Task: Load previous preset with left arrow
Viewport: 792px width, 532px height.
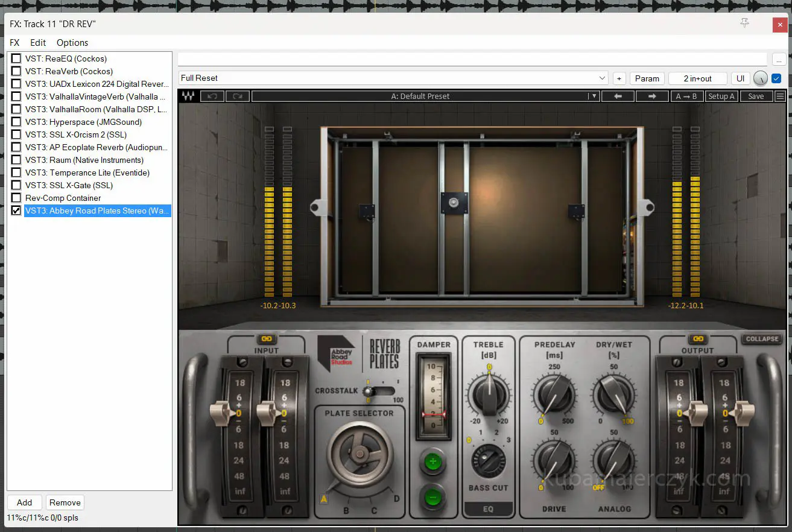Action: [618, 97]
